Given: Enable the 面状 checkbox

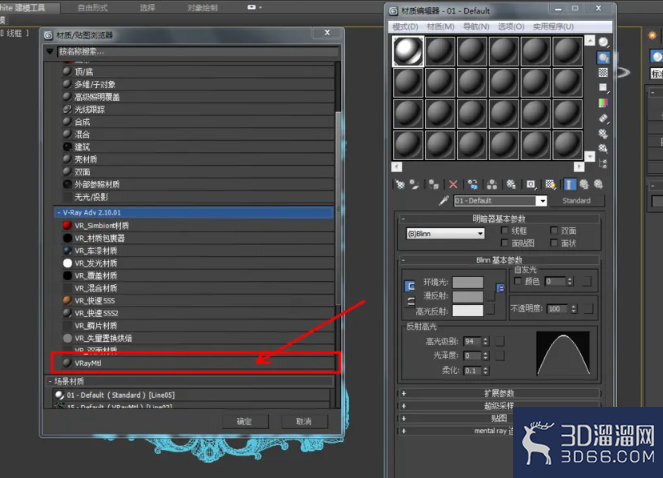Looking at the screenshot, I should pyautogui.click(x=554, y=243).
